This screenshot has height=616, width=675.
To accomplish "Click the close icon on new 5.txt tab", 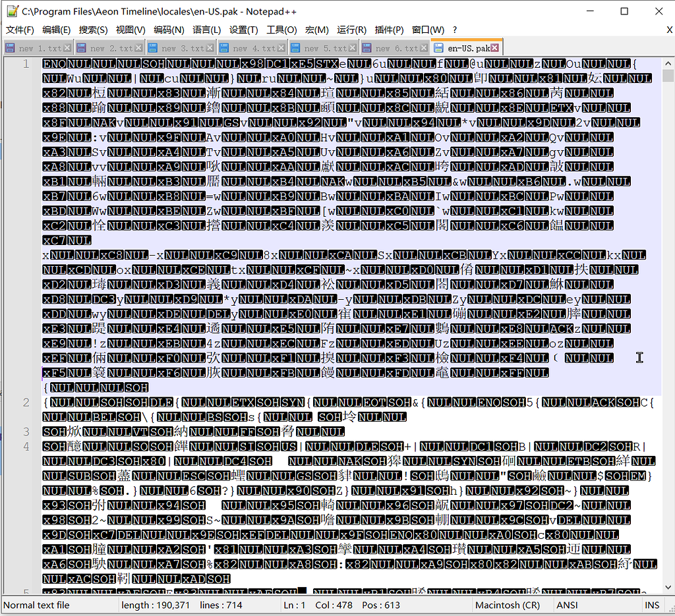I will click(353, 49).
